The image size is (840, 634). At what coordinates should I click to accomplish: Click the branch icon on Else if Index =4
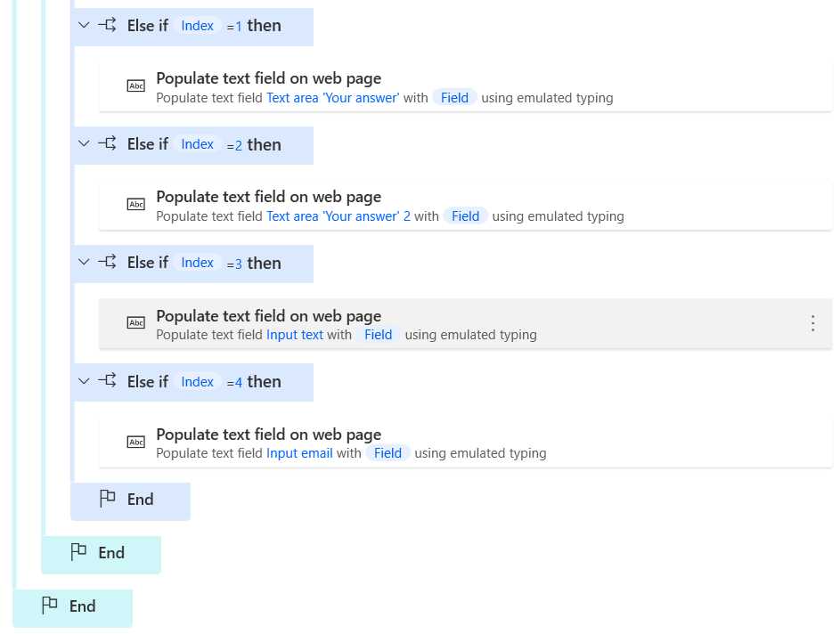coord(106,381)
